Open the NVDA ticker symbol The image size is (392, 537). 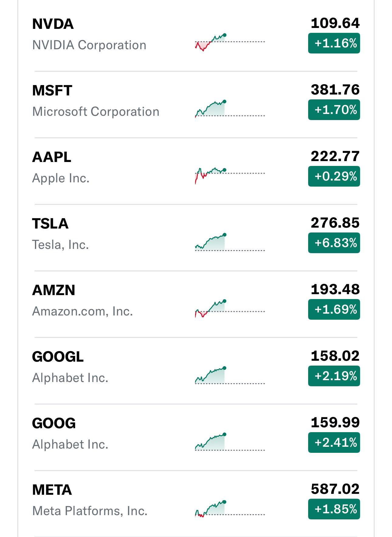53,24
